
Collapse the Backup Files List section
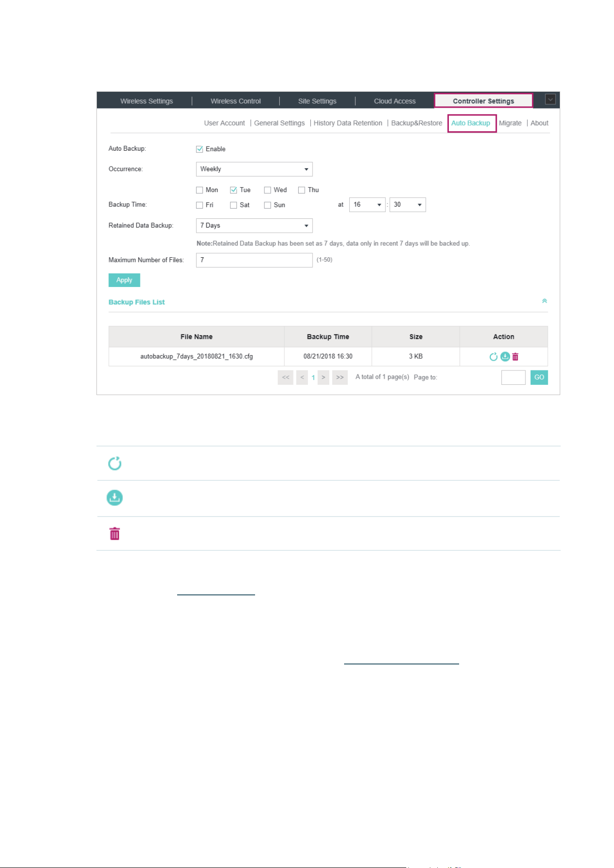[544, 301]
